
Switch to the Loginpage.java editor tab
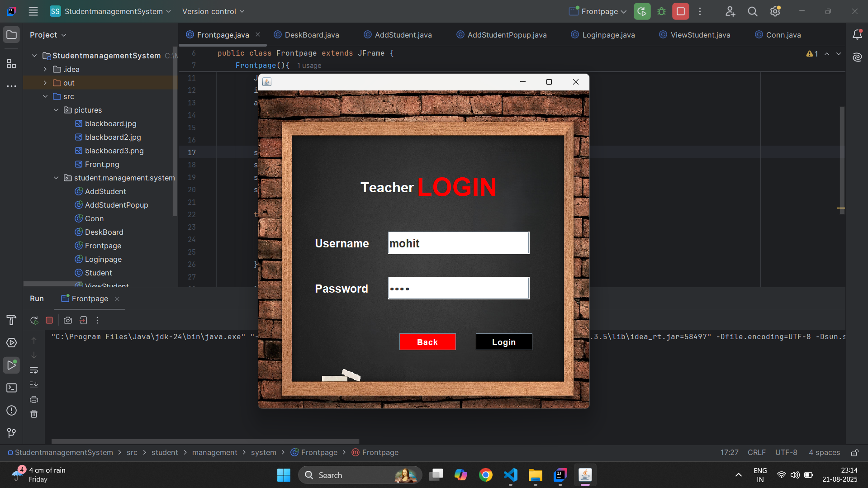click(608, 35)
